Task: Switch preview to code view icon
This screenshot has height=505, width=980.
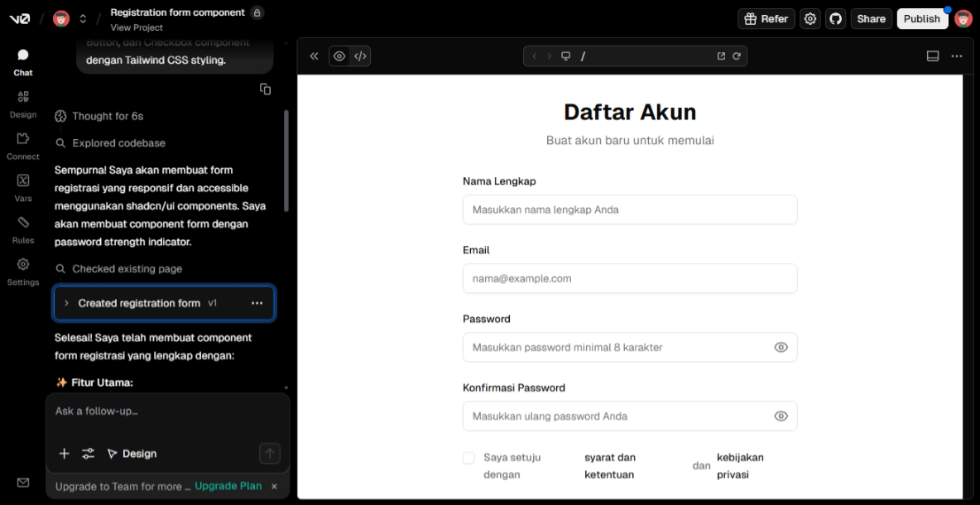Action: coord(360,56)
